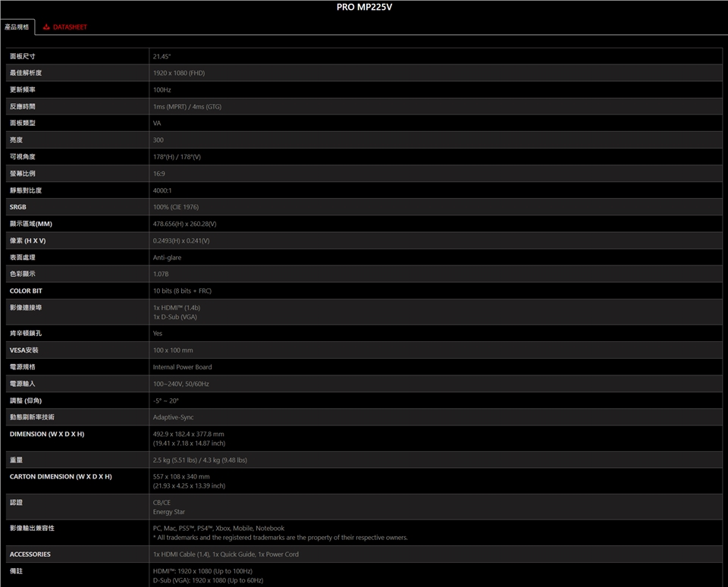Click the CARTON DIMENSION (W X D X H) label
728x587 pixels.
click(x=61, y=477)
